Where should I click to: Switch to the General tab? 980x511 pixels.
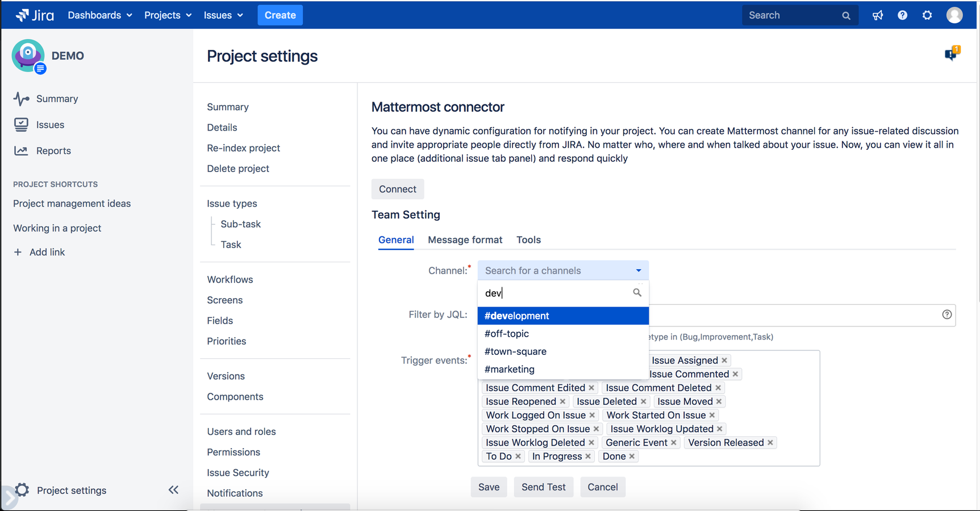(x=396, y=240)
